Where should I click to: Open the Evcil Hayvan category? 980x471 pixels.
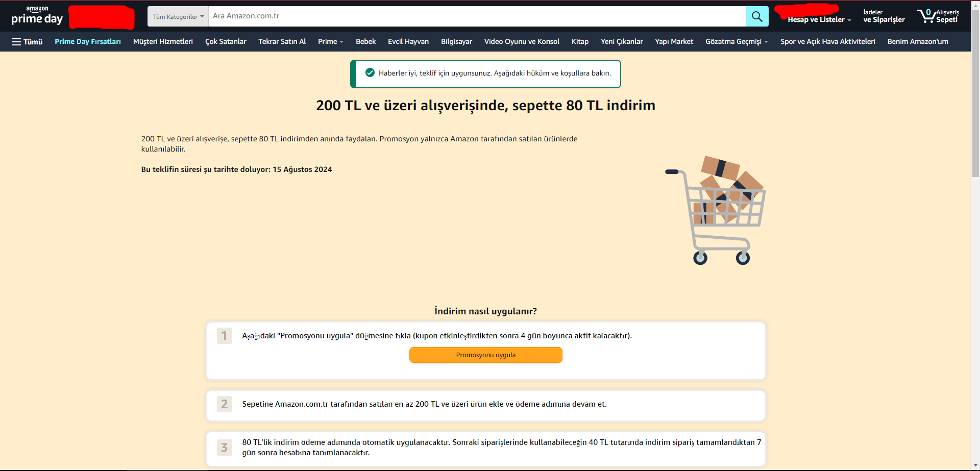point(408,42)
